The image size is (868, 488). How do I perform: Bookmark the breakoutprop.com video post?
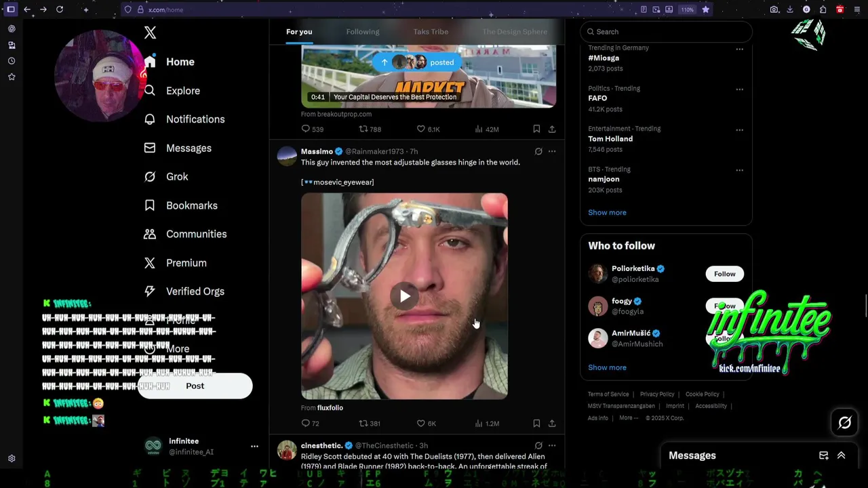point(536,129)
